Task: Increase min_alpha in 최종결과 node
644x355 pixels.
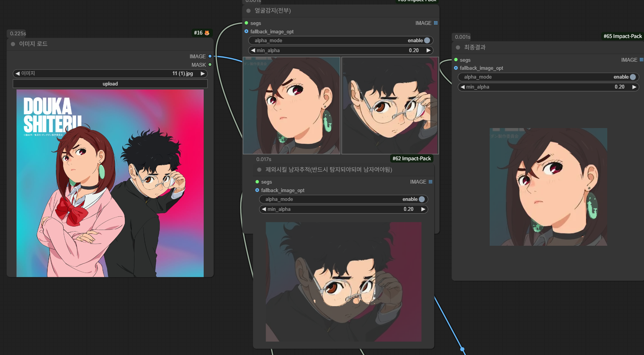Action: pyautogui.click(x=634, y=87)
